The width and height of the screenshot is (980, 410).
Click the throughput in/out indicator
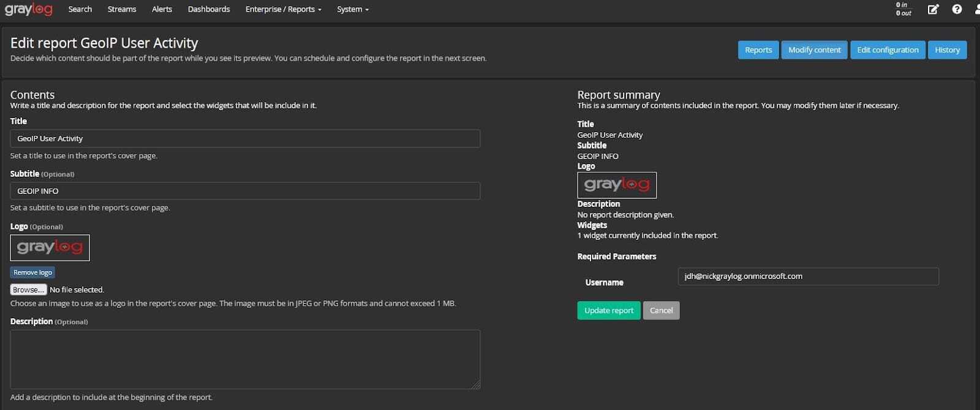pyautogui.click(x=903, y=9)
